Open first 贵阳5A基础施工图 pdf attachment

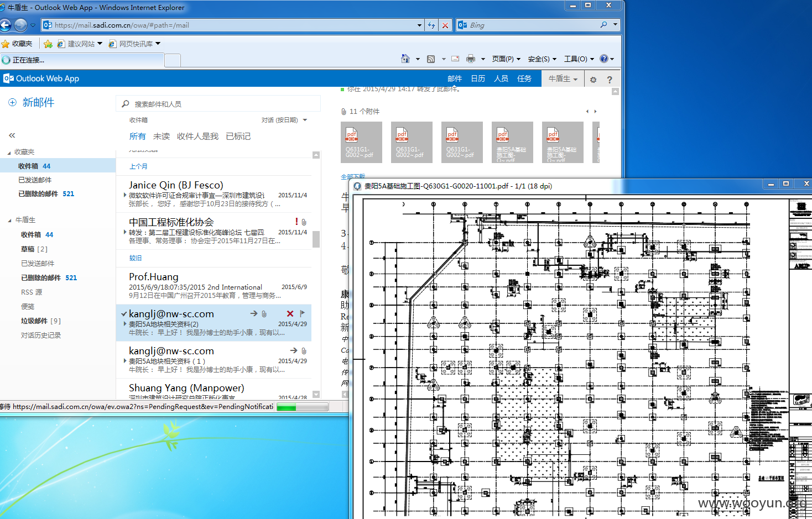coord(512,142)
